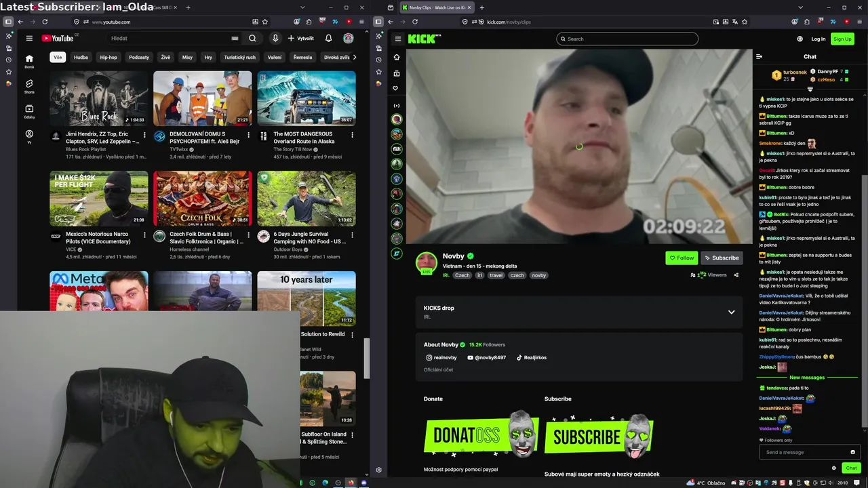Image resolution: width=868 pixels, height=488 pixels.
Task: Select the Hudba category chip
Action: click(81, 58)
